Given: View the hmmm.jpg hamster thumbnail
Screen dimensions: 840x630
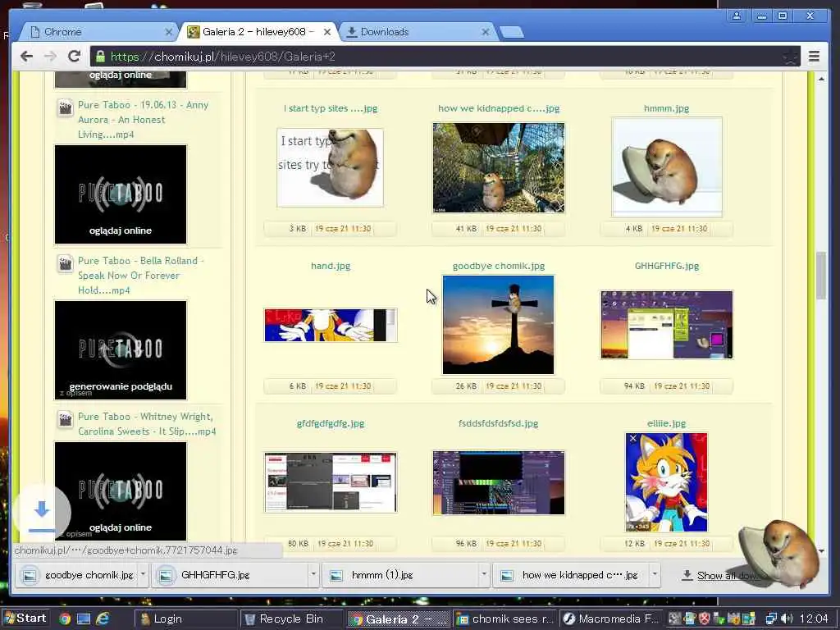Looking at the screenshot, I should coord(667,167).
